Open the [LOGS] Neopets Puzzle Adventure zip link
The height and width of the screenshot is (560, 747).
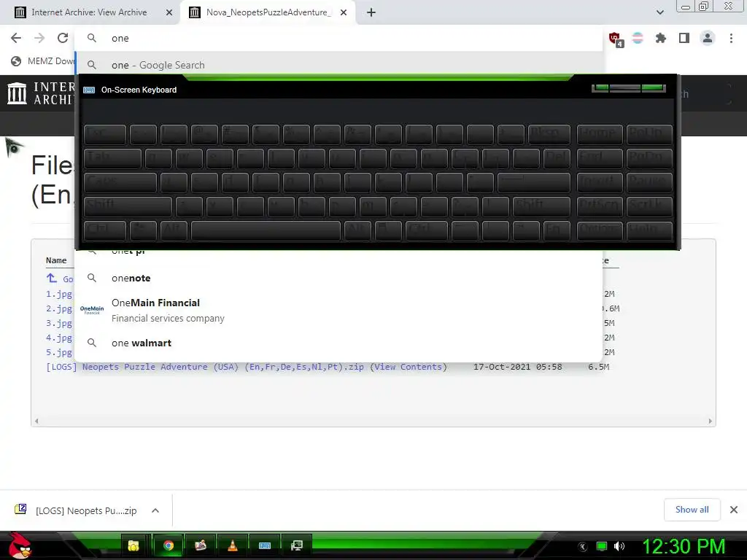205,367
